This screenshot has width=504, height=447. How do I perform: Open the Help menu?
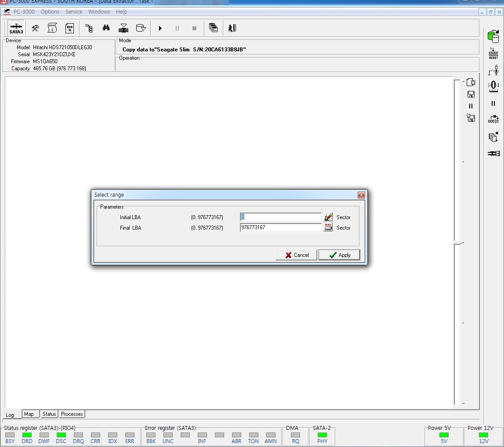[x=122, y=11]
